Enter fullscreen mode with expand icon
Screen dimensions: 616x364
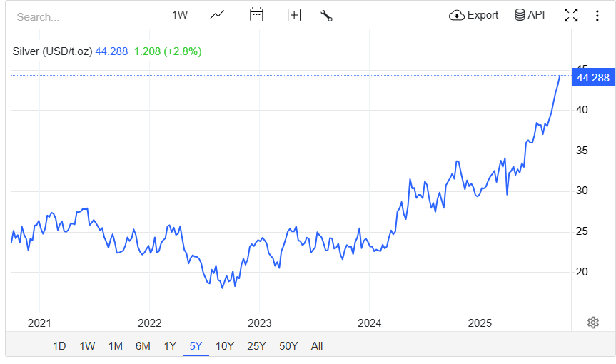(571, 15)
